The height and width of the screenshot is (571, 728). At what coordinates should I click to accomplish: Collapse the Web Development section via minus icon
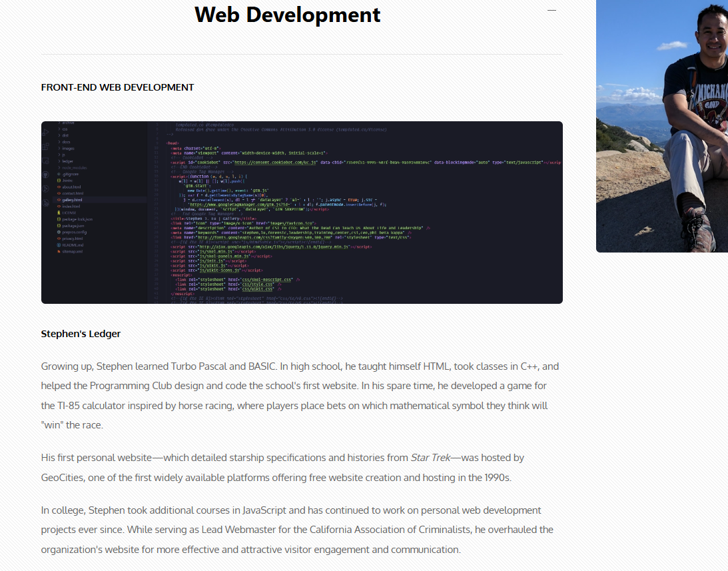click(x=551, y=10)
